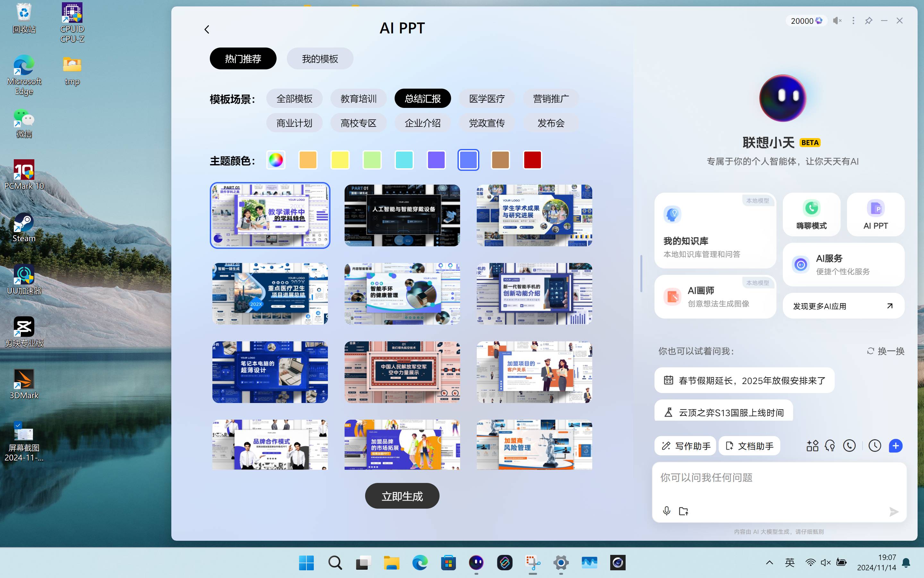Viewport: 924px width, 578px height.
Task: Choose the brown theme color swatch
Action: pos(500,160)
